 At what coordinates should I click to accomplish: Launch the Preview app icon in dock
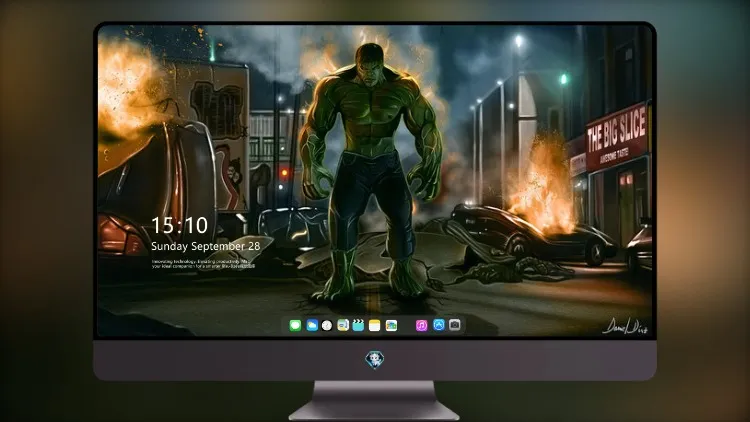(343, 326)
